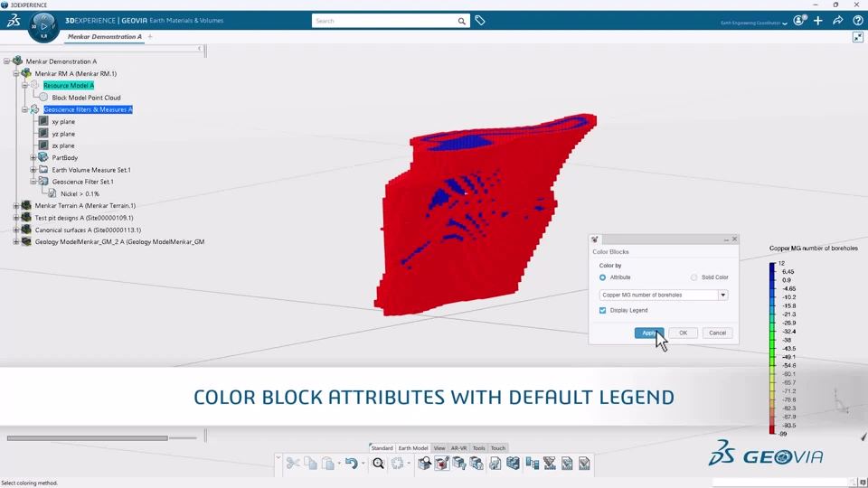Click the search magnifier icon
Viewport: 868px width, 488px height.
(461, 21)
